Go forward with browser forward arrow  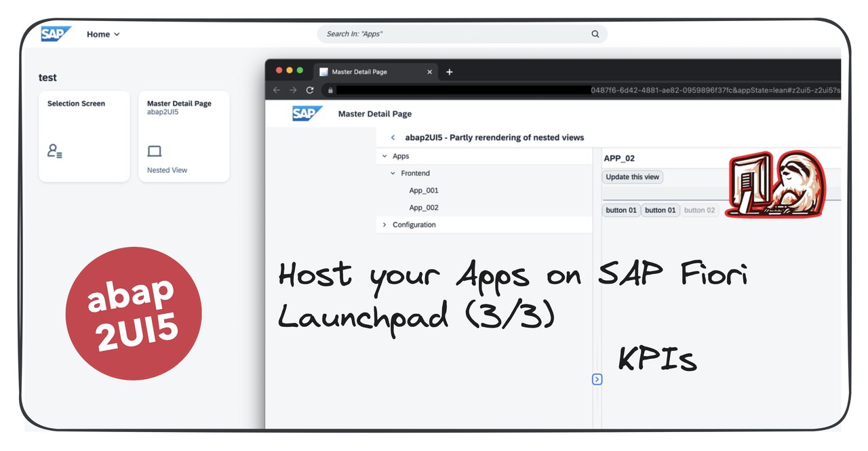(x=293, y=90)
